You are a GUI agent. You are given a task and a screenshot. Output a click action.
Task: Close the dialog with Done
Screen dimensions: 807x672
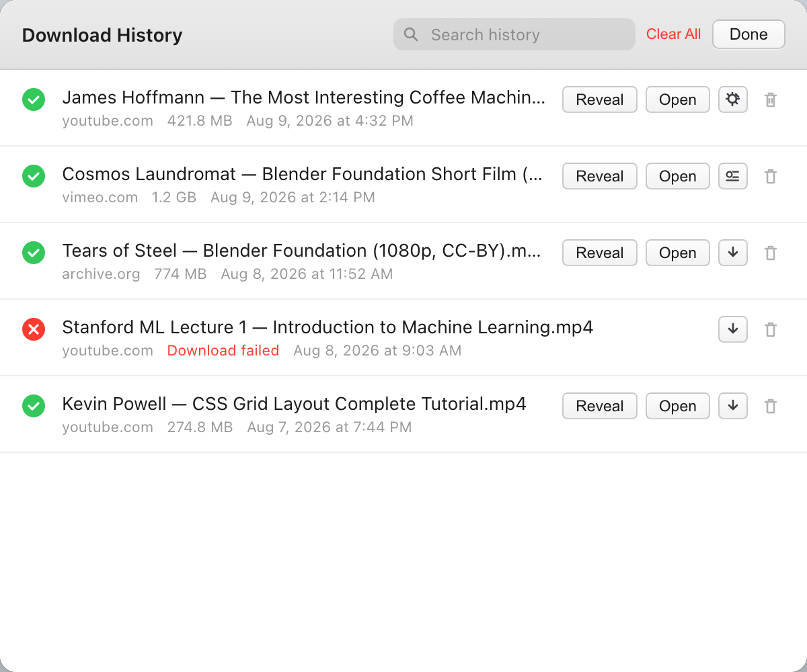(x=748, y=34)
